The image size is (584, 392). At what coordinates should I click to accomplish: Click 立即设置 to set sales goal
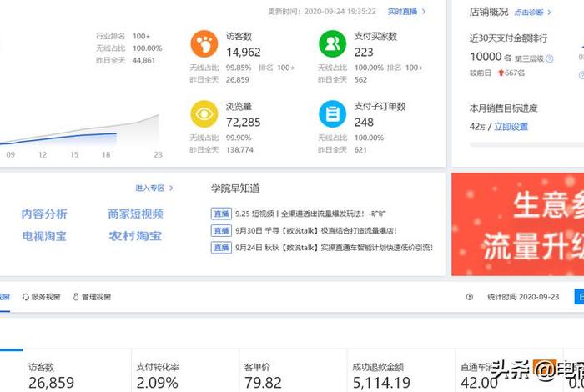click(x=511, y=127)
